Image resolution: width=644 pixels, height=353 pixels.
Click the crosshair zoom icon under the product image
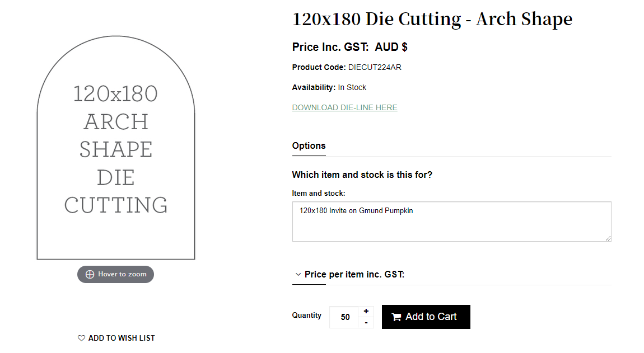[90, 274]
